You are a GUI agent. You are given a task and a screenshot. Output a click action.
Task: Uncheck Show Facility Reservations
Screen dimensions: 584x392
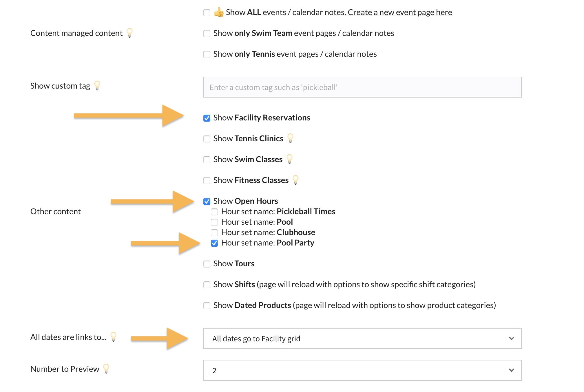(207, 118)
